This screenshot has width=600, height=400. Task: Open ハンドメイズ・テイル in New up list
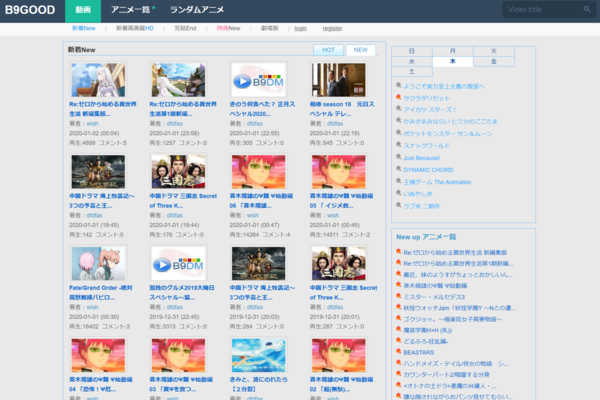(x=456, y=363)
